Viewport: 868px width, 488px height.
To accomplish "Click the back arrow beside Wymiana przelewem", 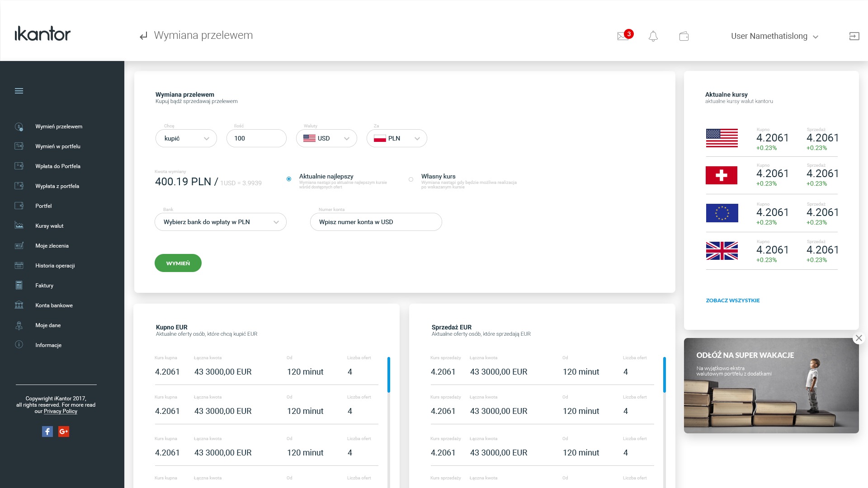I will [x=143, y=36].
